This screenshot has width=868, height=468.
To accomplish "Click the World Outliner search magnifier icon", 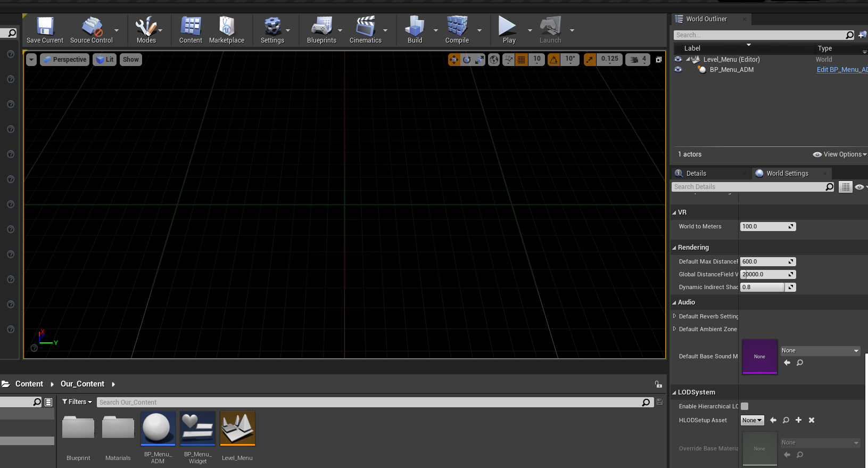I will pos(849,35).
